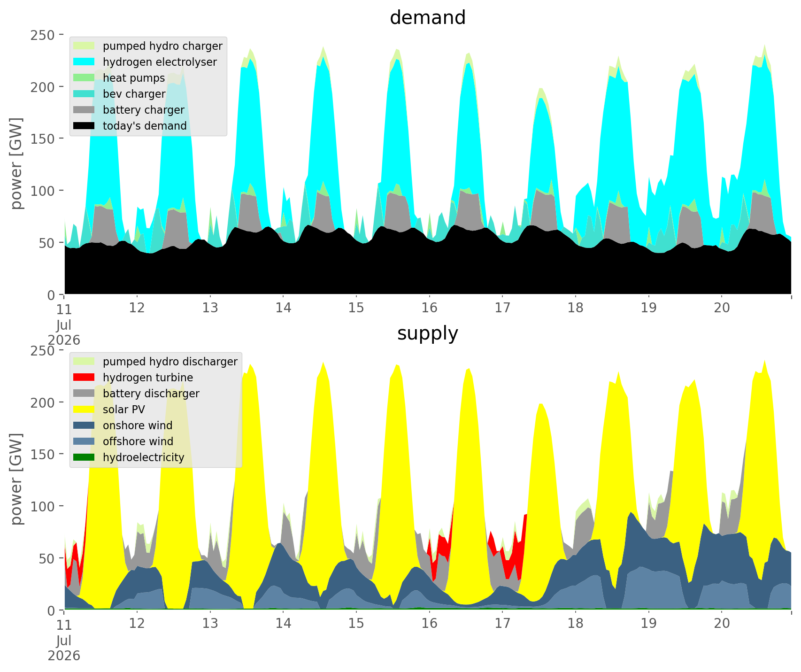Click the 250 tick on the supply y-axis
The height and width of the screenshot is (672, 801).
tap(43, 351)
